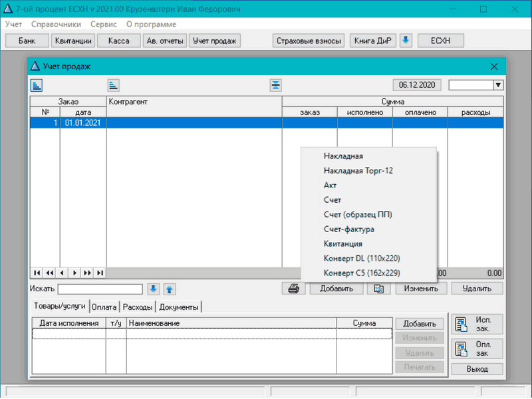The image size is (532, 399).
Task: Click the search up arrow icon
Action: (x=169, y=289)
